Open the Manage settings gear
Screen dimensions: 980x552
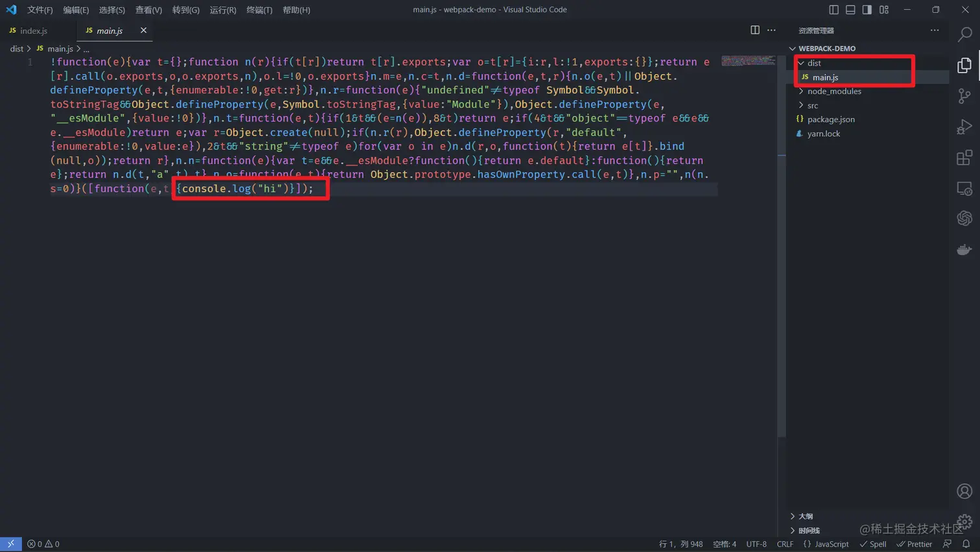click(x=964, y=521)
